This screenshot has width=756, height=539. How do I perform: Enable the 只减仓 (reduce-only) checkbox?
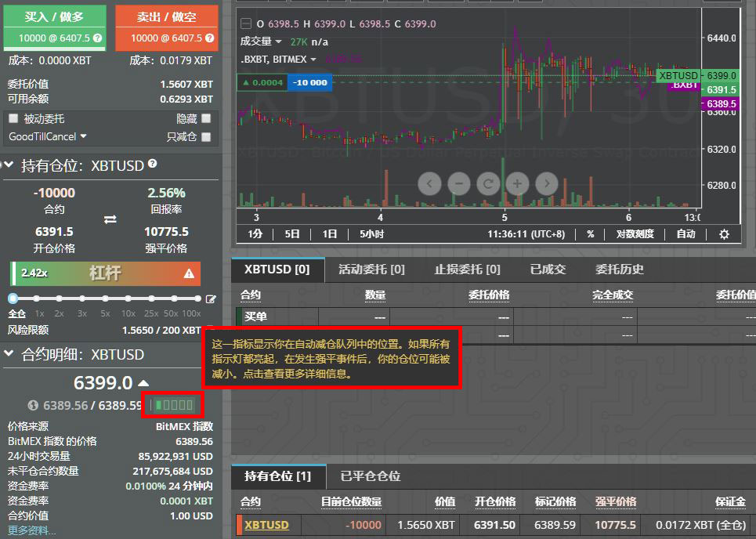pos(206,137)
